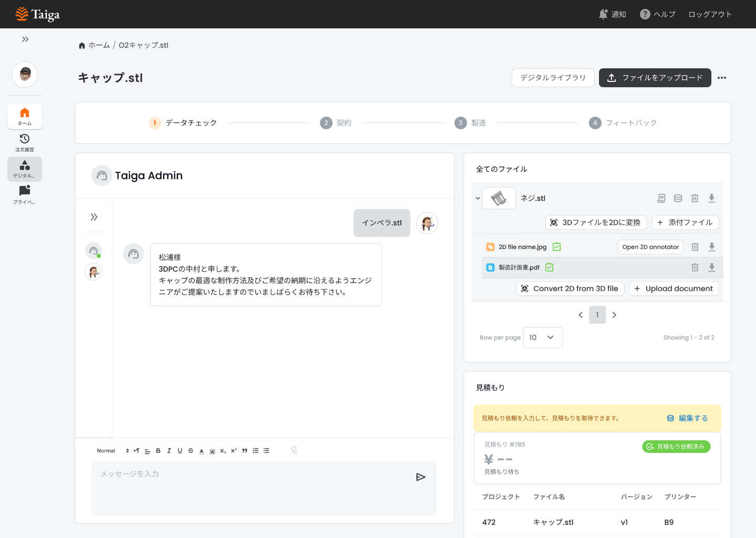The image size is (756, 538).
Task: Select step 2 契約
Action: (x=335, y=123)
